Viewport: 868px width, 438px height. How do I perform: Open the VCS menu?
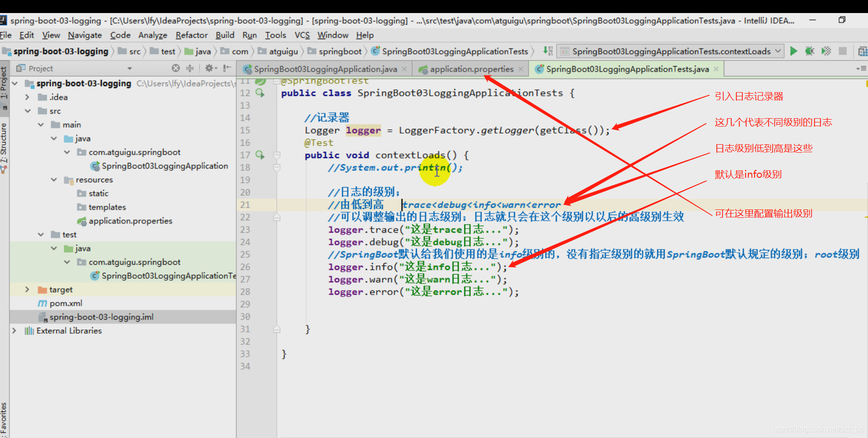click(302, 35)
